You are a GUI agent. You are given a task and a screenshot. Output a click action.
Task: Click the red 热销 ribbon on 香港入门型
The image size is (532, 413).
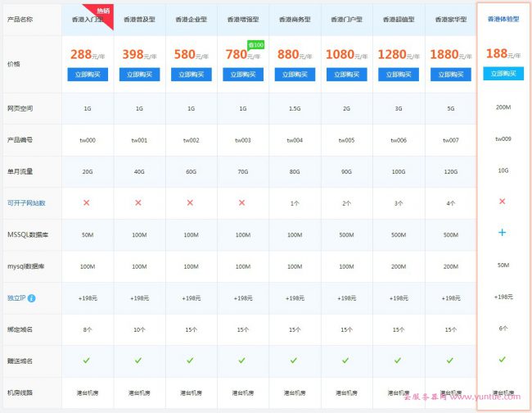[x=101, y=12]
